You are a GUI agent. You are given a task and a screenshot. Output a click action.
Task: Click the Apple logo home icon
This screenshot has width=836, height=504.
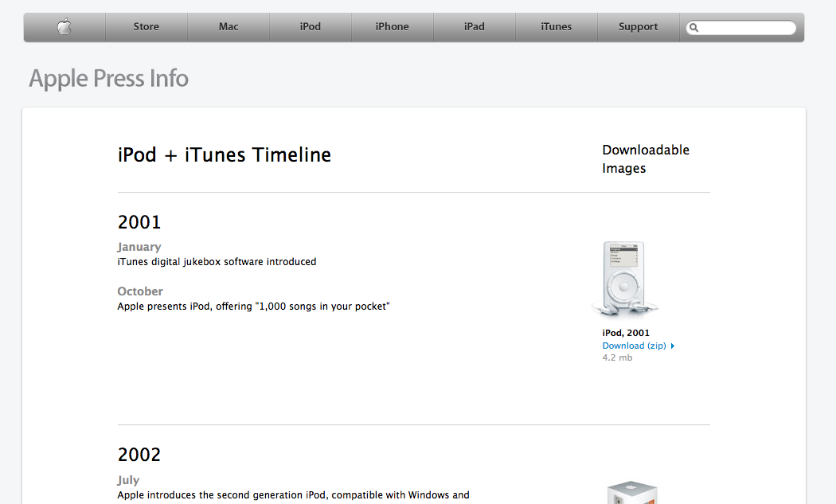[64, 26]
